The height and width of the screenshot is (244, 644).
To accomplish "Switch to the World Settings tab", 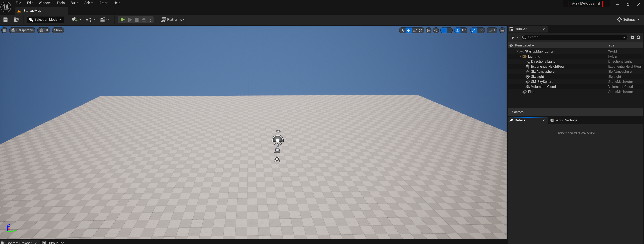I will click(566, 120).
